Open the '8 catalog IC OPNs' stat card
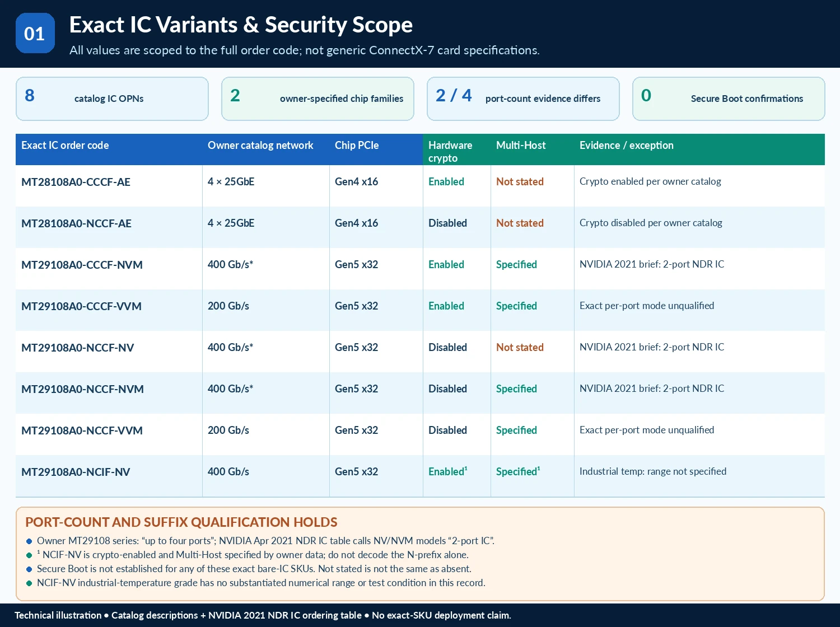The image size is (840, 627). pos(112,99)
